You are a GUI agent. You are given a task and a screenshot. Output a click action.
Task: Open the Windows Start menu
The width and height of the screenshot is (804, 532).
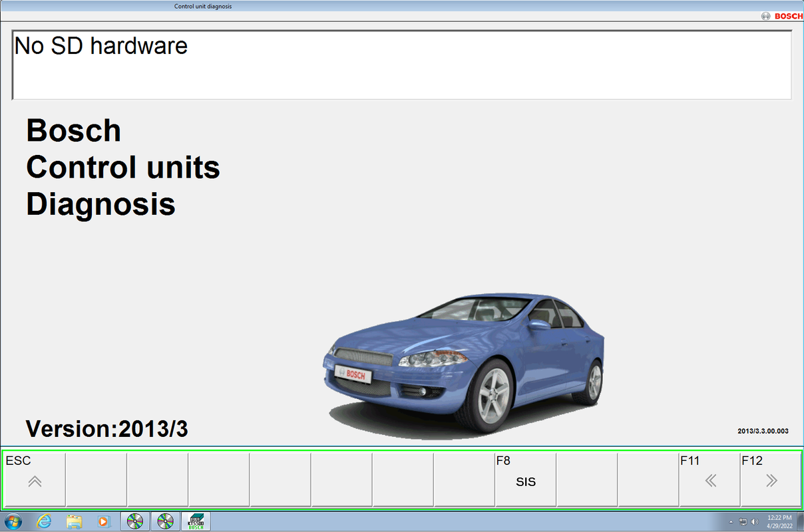click(x=13, y=521)
